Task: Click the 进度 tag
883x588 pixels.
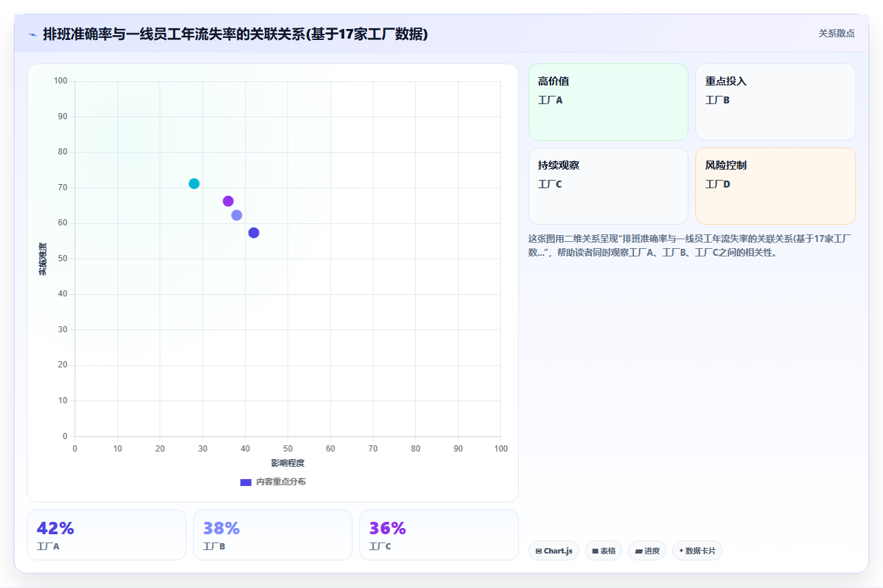Action: coord(647,551)
